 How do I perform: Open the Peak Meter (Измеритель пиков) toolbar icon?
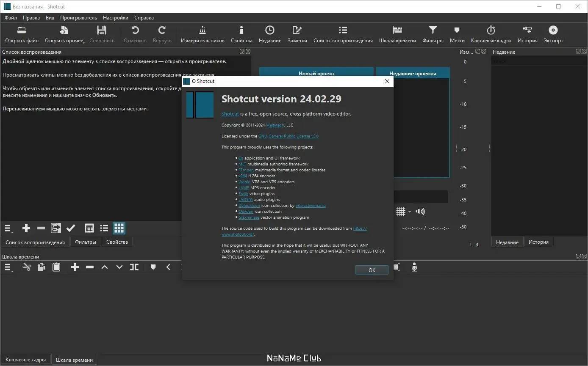point(202,30)
